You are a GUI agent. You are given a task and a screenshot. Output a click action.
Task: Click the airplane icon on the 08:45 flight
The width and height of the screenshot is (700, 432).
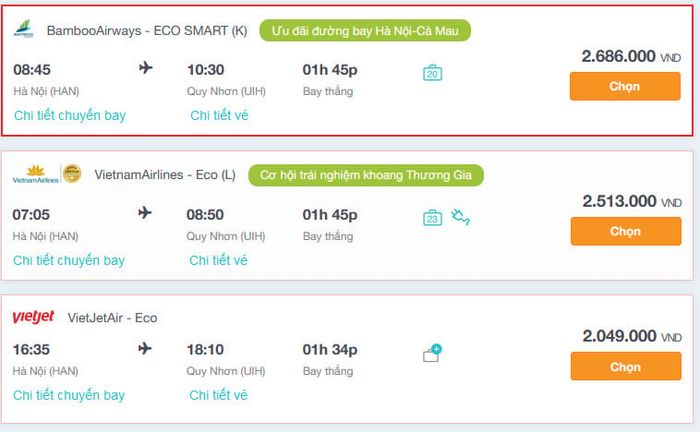(x=146, y=68)
